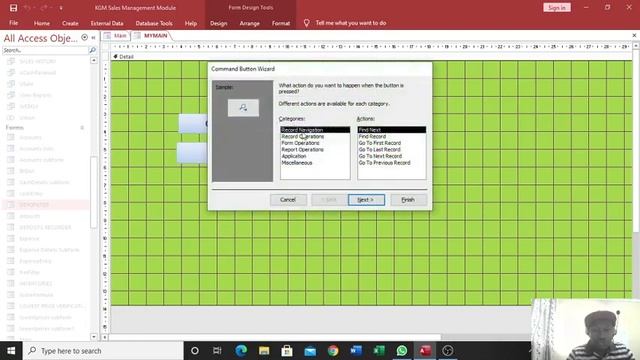Viewport: 640px width, 360px height.
Task: Click the navigation pane scroll down arrow
Action: click(x=93, y=337)
